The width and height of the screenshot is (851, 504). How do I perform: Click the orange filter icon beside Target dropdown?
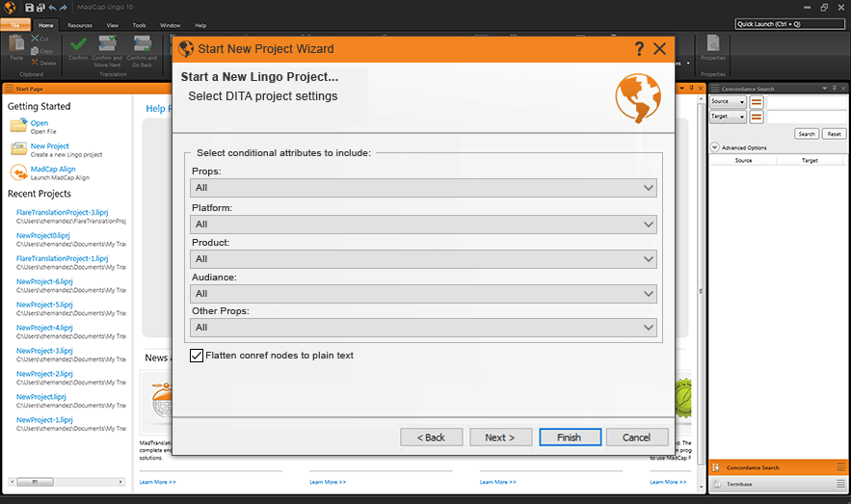click(756, 117)
